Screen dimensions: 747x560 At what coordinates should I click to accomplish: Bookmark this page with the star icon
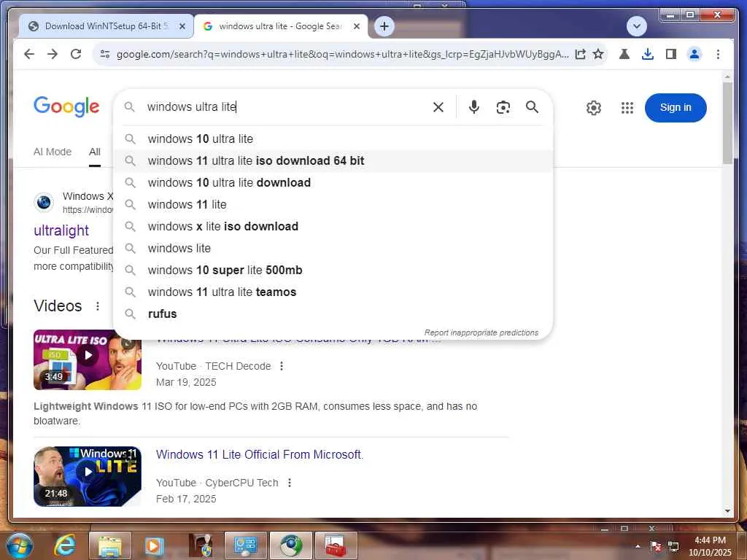point(598,54)
